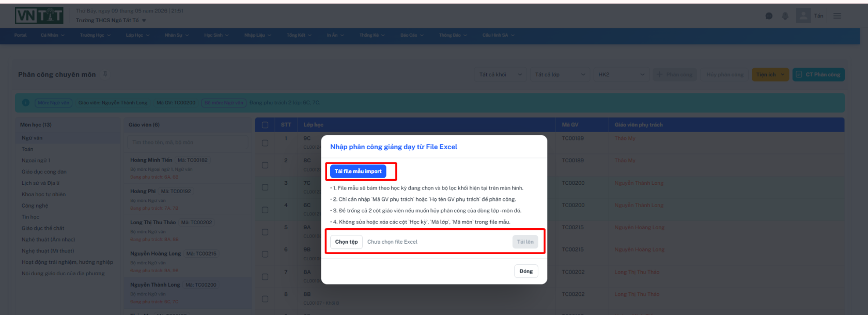The width and height of the screenshot is (868, 315).
Task: Open the Thông Báo menu
Action: 453,35
